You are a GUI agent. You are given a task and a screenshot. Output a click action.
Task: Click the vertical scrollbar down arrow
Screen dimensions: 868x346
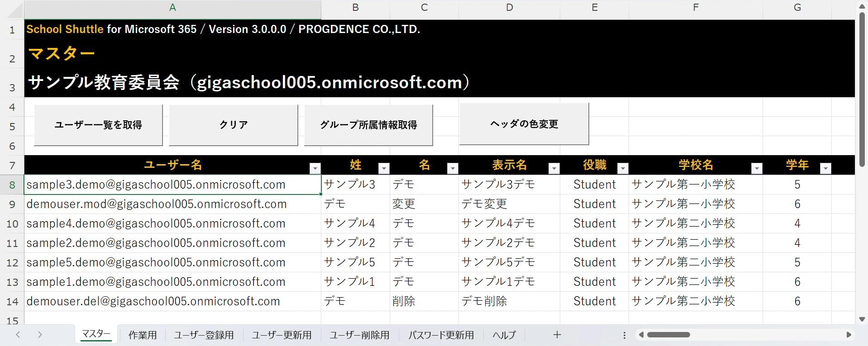pos(862,319)
